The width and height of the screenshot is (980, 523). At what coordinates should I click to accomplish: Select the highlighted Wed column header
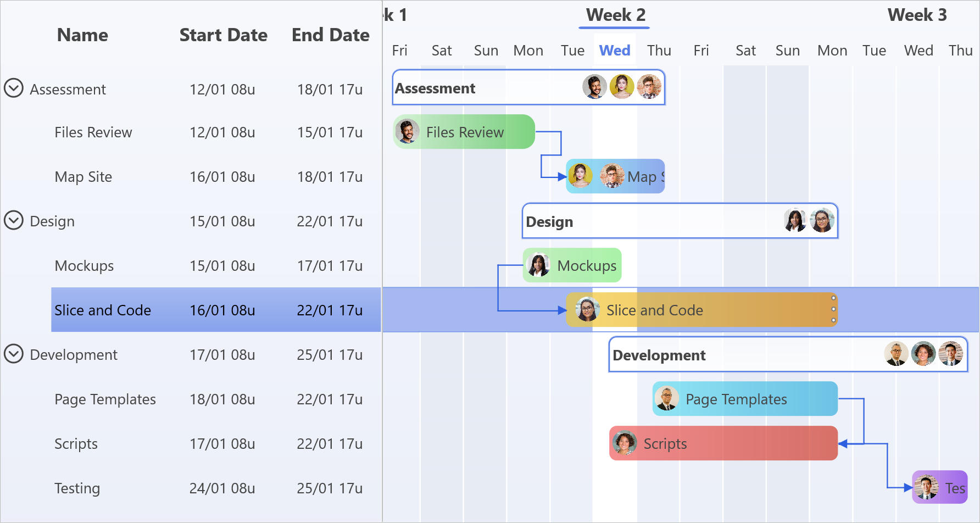(614, 50)
